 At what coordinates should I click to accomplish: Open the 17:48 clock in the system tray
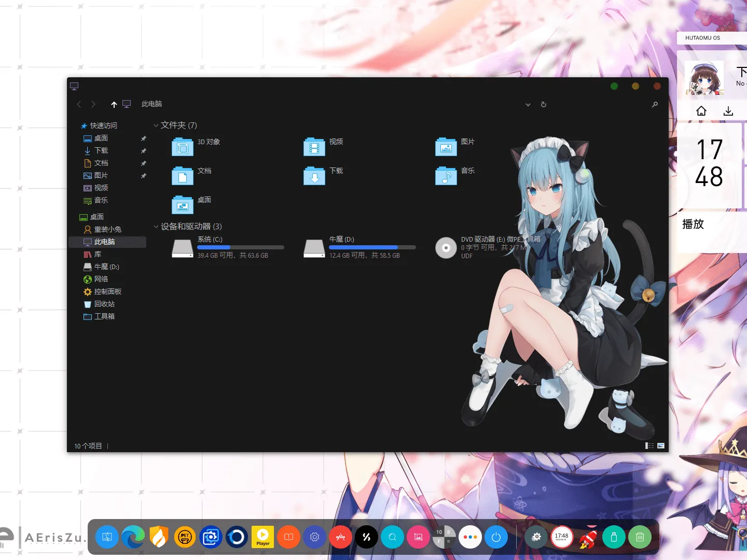(x=562, y=537)
